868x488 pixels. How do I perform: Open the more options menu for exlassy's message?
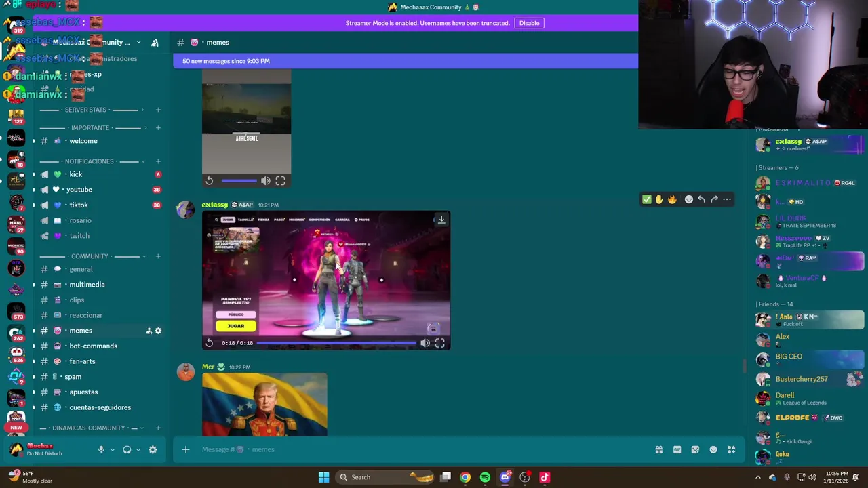point(727,199)
